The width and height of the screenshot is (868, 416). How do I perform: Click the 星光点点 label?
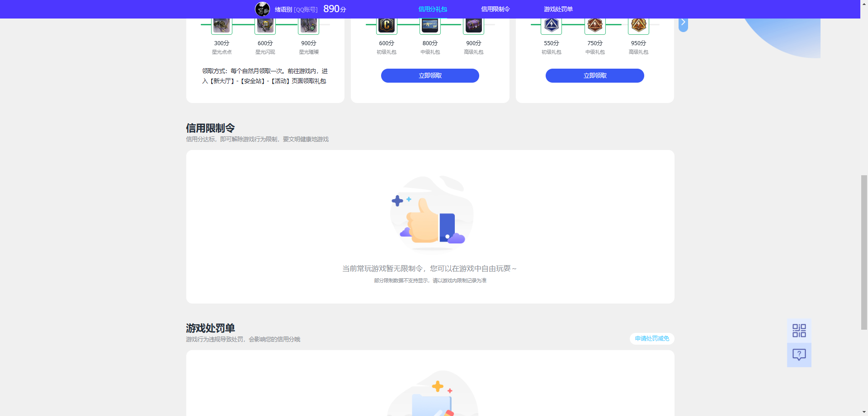pos(222,52)
